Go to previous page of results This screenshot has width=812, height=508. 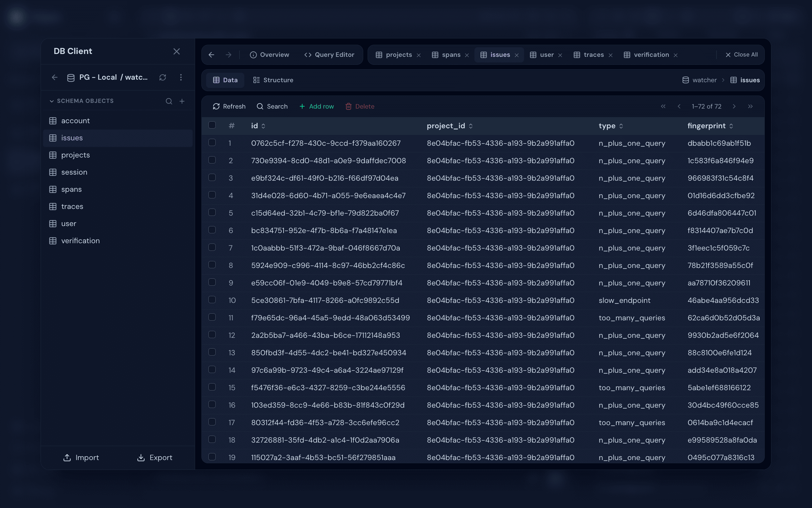pos(679,106)
